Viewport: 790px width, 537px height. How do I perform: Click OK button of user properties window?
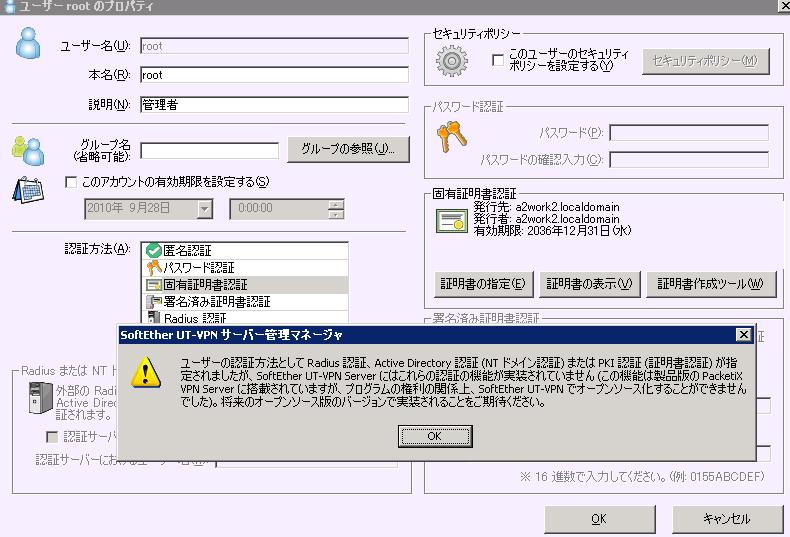click(x=600, y=519)
